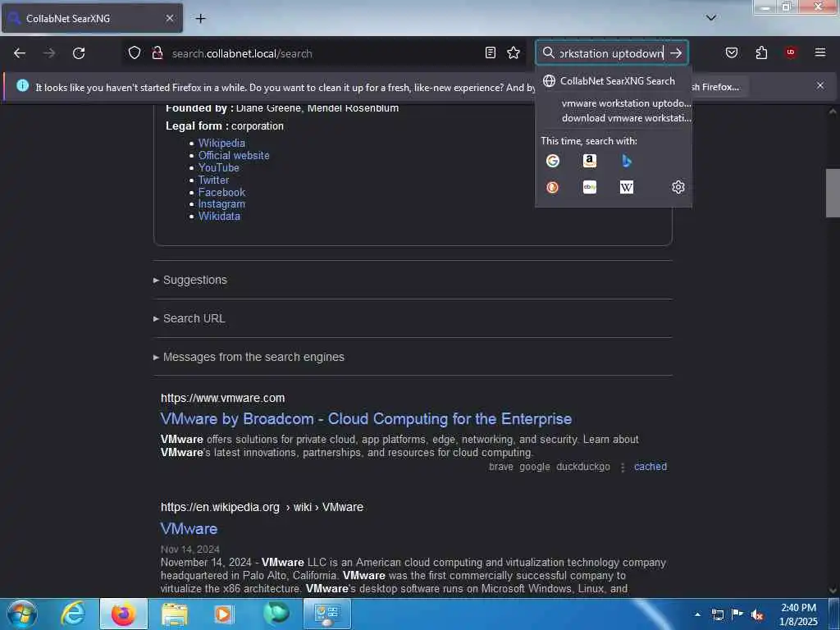The width and height of the screenshot is (840, 630).
Task: View site security padlock info
Action: (x=157, y=52)
